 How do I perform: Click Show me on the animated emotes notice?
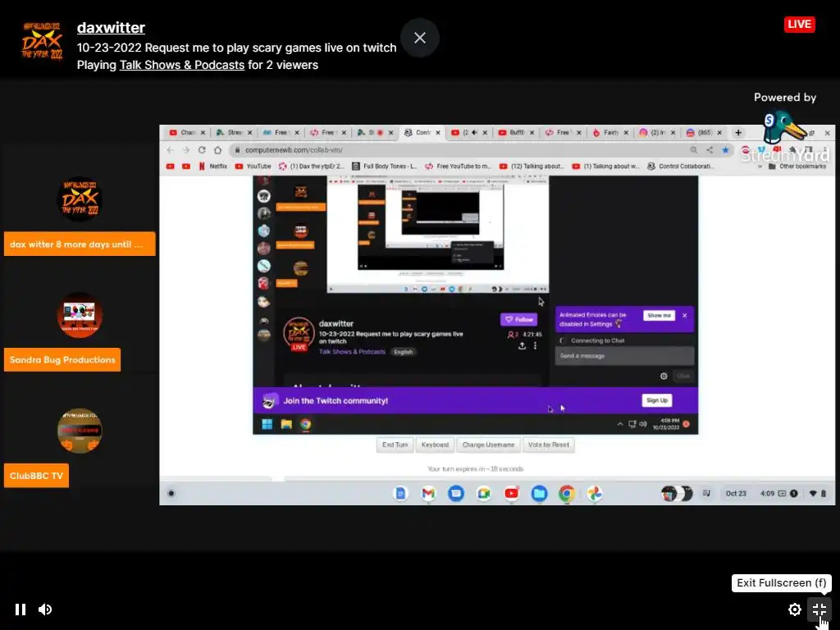(x=659, y=316)
